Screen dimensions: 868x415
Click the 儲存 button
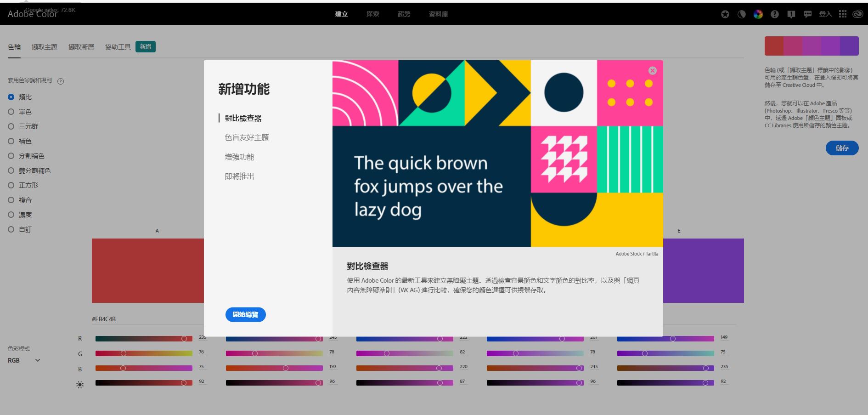[x=842, y=148]
